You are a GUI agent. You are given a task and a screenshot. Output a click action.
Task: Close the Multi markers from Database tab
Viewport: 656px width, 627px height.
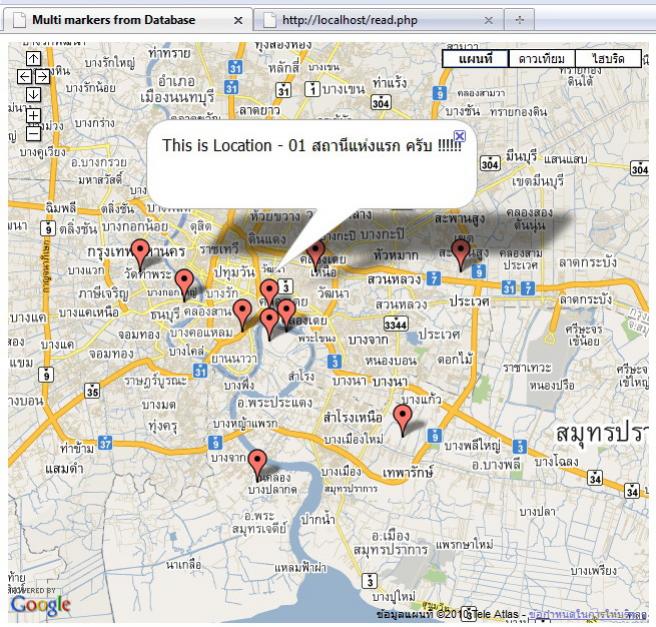[238, 20]
